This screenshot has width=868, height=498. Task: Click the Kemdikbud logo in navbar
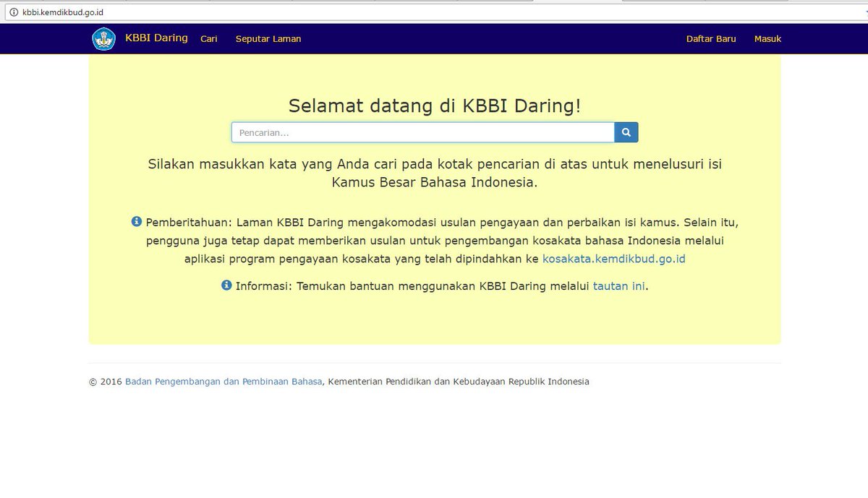coord(103,39)
